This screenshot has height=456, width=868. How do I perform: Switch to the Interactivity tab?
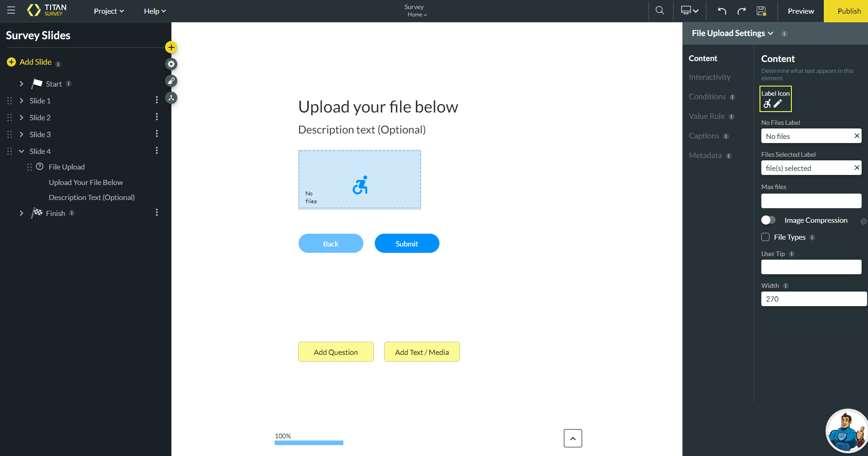tap(709, 77)
